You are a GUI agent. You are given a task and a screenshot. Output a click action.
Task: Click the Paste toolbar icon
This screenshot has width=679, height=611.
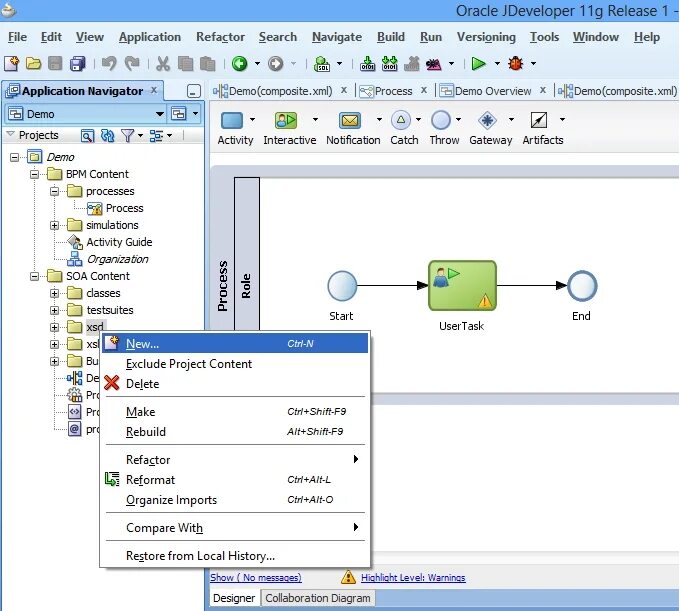point(208,64)
